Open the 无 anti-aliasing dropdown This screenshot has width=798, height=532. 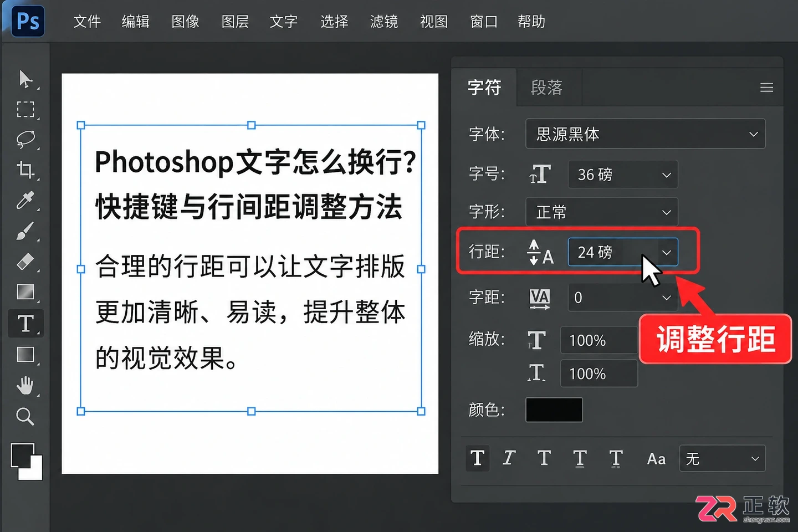click(x=722, y=458)
